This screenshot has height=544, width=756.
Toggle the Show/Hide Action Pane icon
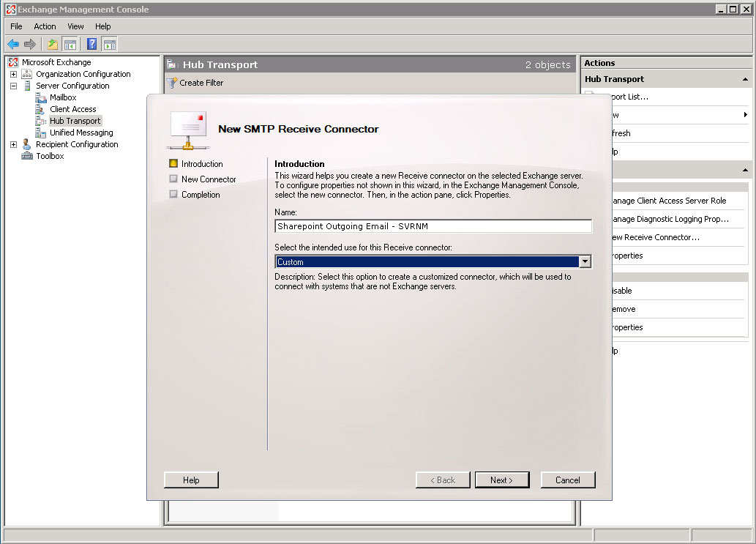(110, 45)
